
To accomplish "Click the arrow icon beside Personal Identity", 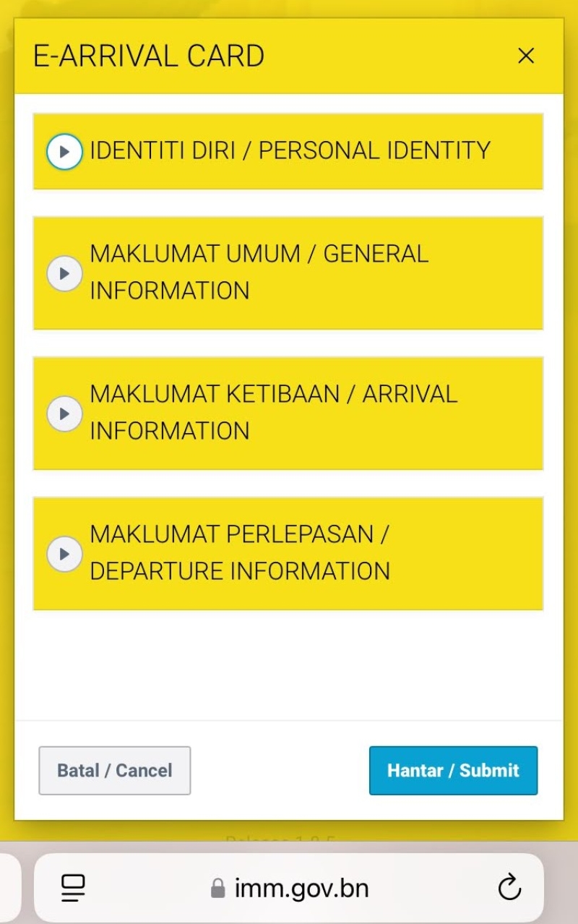I will pos(64,152).
